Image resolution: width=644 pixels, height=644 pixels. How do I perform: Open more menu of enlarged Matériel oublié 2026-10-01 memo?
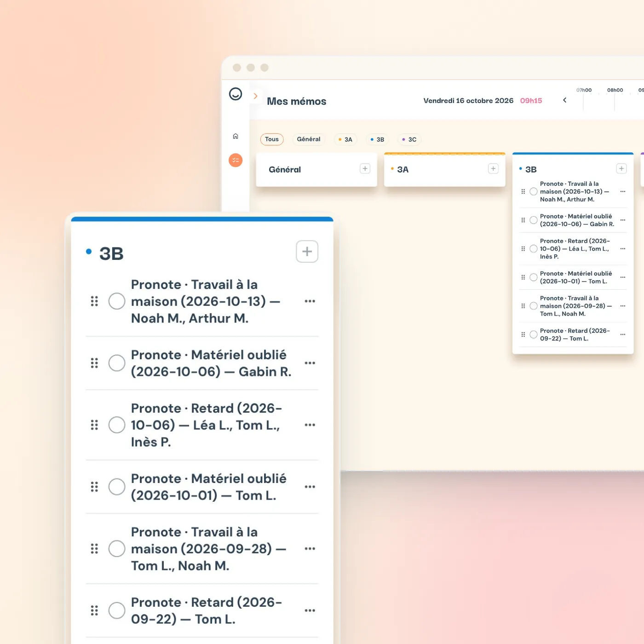point(310,487)
